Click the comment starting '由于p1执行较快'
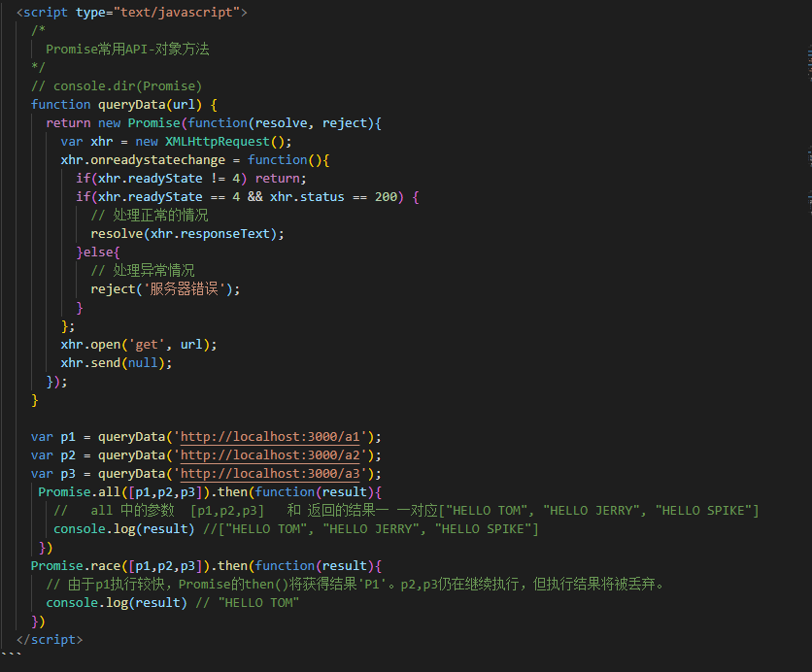812x672 pixels. point(355,585)
